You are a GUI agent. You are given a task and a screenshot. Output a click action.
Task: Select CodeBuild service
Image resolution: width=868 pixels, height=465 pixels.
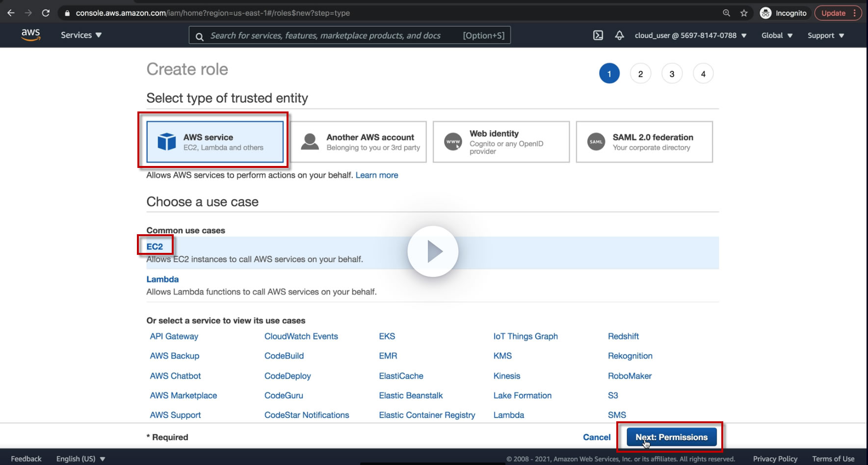284,356
